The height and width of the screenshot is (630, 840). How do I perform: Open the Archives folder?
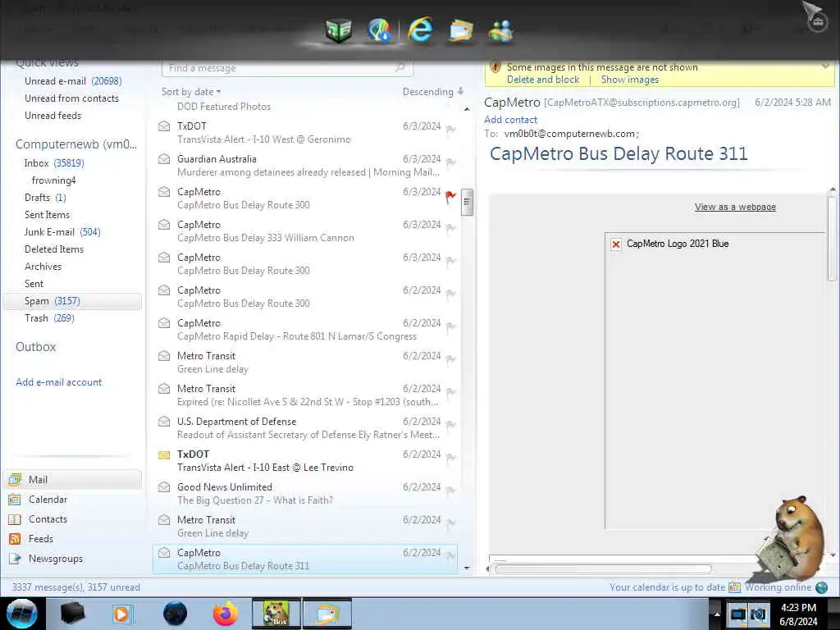(x=43, y=267)
